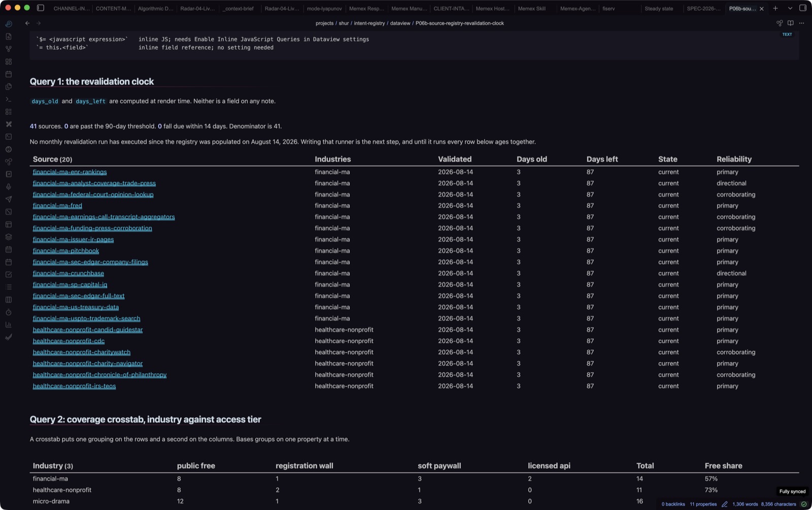Click the checkbox tasks ribbon icon
The height and width of the screenshot is (510, 812).
[9, 274]
